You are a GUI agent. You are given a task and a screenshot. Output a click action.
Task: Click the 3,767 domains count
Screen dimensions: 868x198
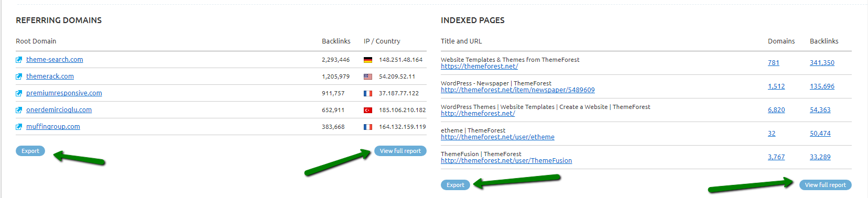(x=776, y=157)
